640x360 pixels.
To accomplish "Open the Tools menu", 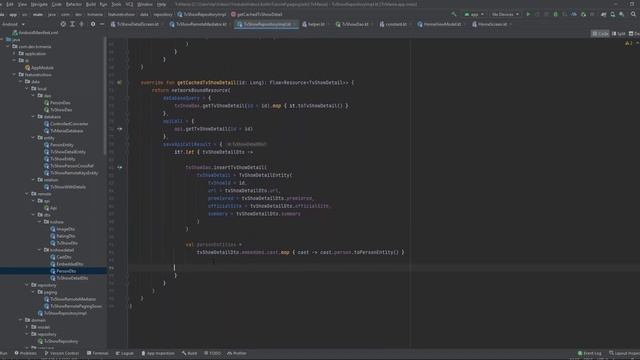I will [x=116, y=4].
